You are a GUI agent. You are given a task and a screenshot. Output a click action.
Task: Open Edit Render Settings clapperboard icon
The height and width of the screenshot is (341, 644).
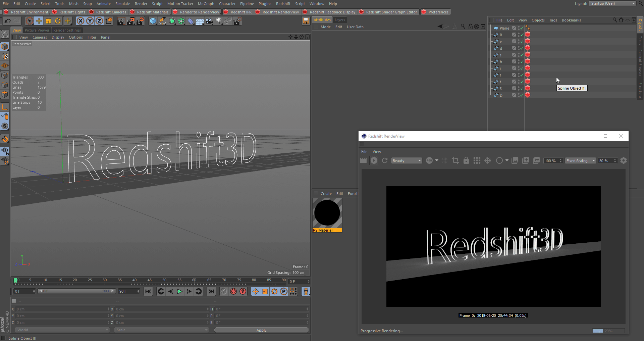(x=140, y=21)
